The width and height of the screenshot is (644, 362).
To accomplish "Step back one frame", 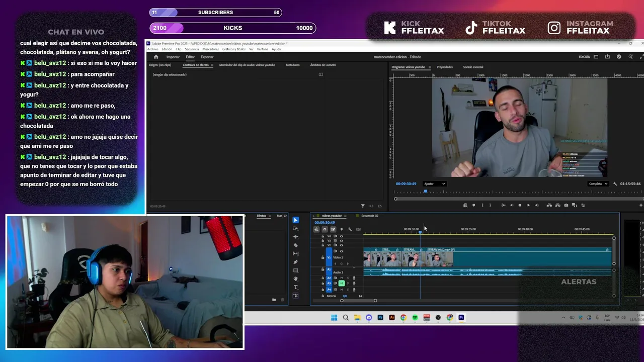I will click(512, 205).
